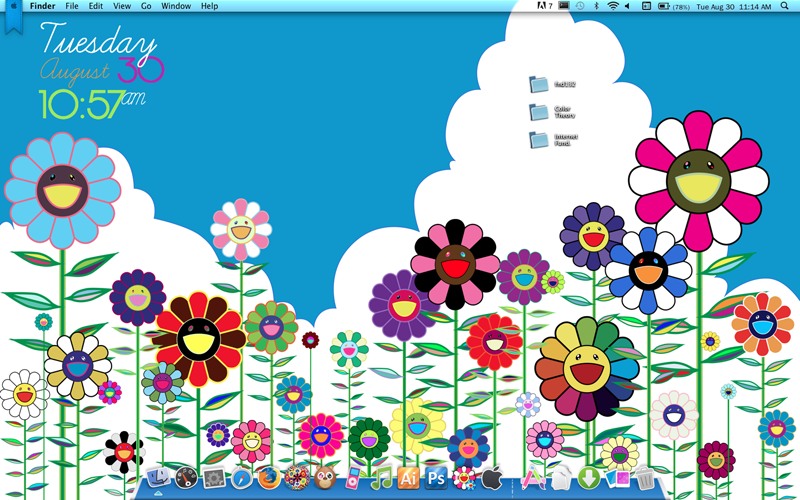Screen dimensions: 800x500
Task: Launch Firefox from the dock
Action: 269,478
